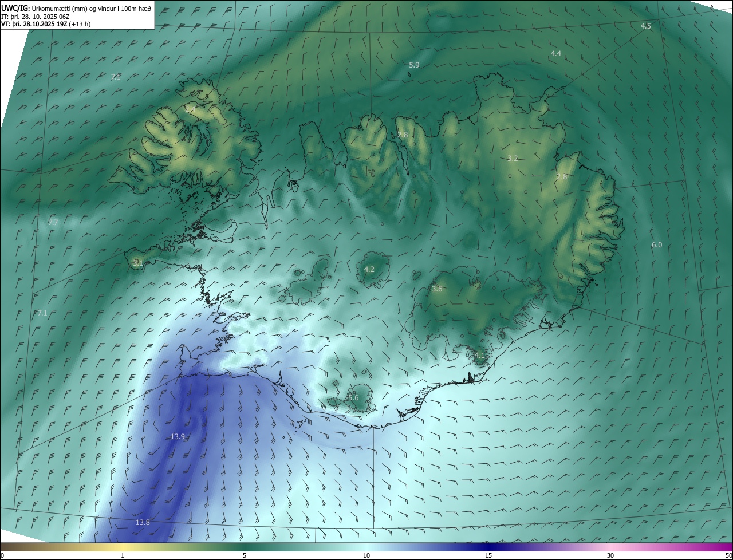
Task: Click the map title 'Úrkomumætti (mm) og vindur í 100m hæð'
Action: pyautogui.click(x=90, y=9)
